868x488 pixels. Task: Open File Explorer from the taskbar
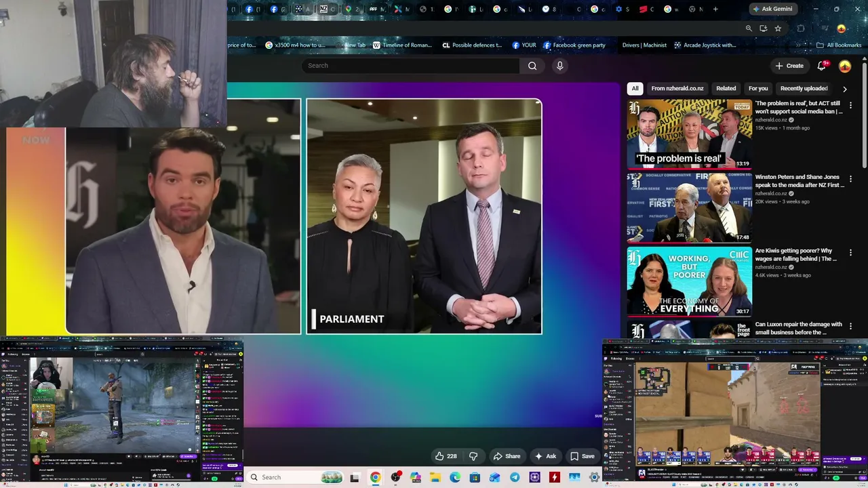click(435, 477)
